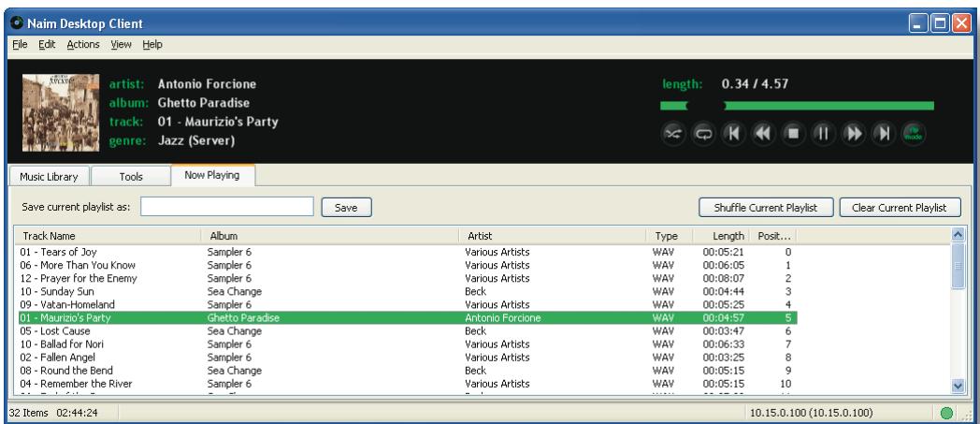Toggle repeat playback icon
Image resolution: width=980 pixels, height=424 pixels.
click(x=704, y=134)
